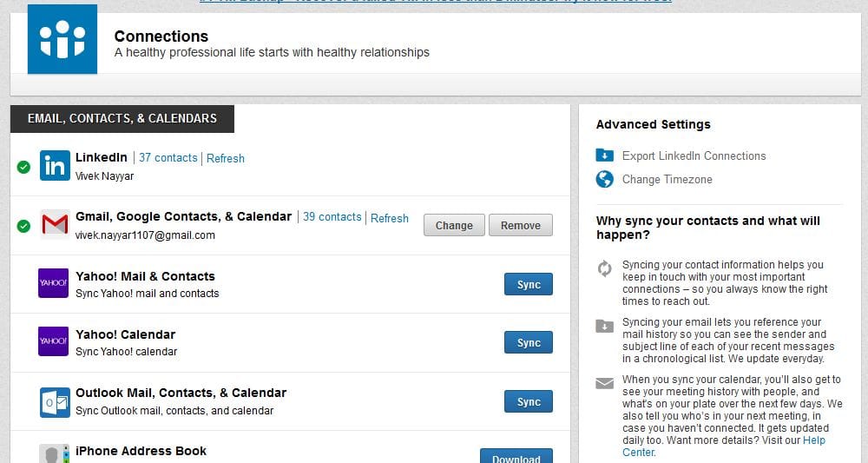The width and height of the screenshot is (868, 463).
Task: Open the 37 contacts link
Action: 168,158
